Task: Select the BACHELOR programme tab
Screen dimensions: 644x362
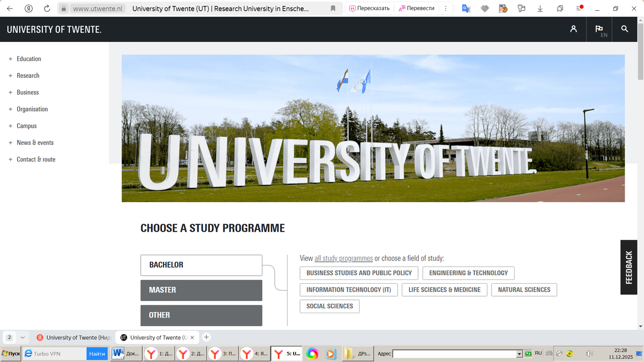Action: click(x=201, y=265)
